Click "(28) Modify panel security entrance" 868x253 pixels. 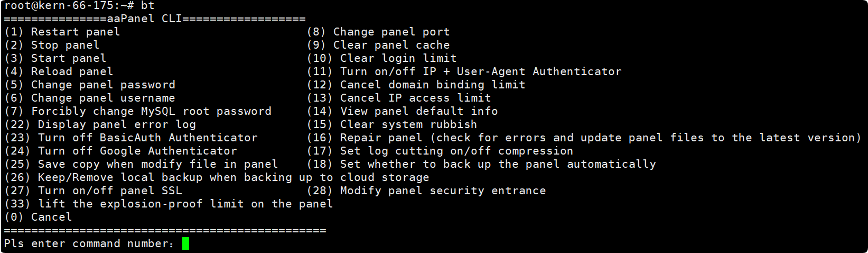(x=426, y=191)
